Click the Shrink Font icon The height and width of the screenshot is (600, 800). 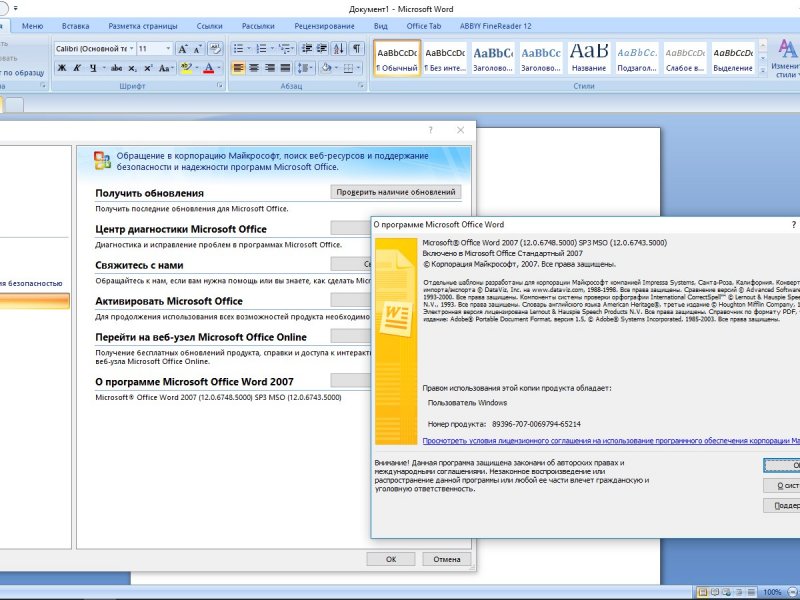pyautogui.click(x=198, y=49)
